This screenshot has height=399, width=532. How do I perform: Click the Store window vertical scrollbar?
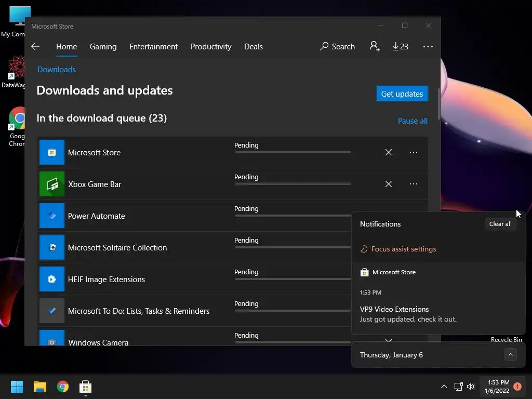439,104
